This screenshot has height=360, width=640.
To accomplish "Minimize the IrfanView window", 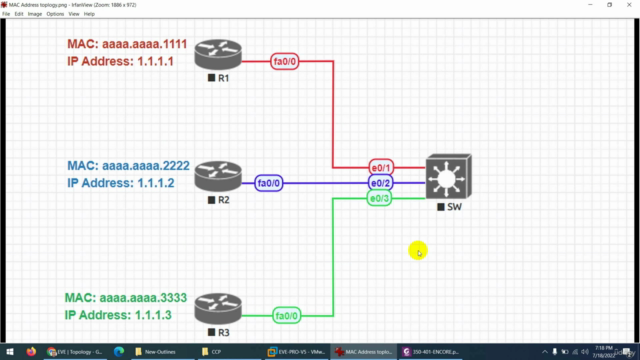I will tap(590, 5).
